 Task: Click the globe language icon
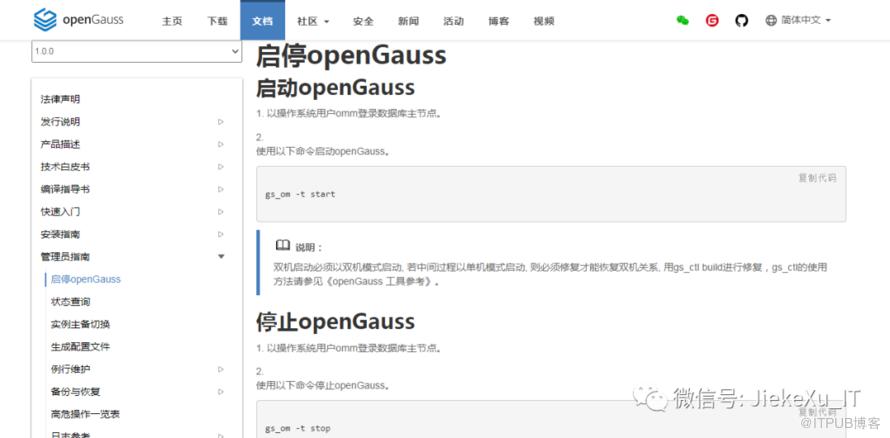tap(771, 20)
